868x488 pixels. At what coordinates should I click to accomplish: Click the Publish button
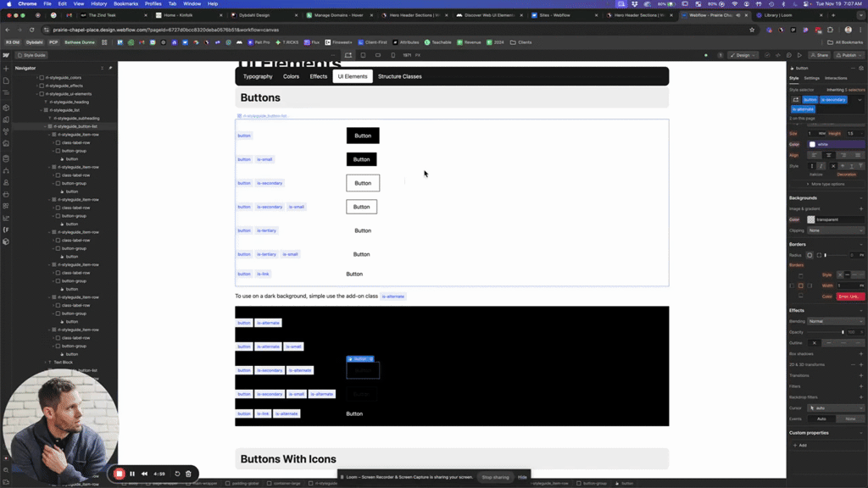click(849, 55)
